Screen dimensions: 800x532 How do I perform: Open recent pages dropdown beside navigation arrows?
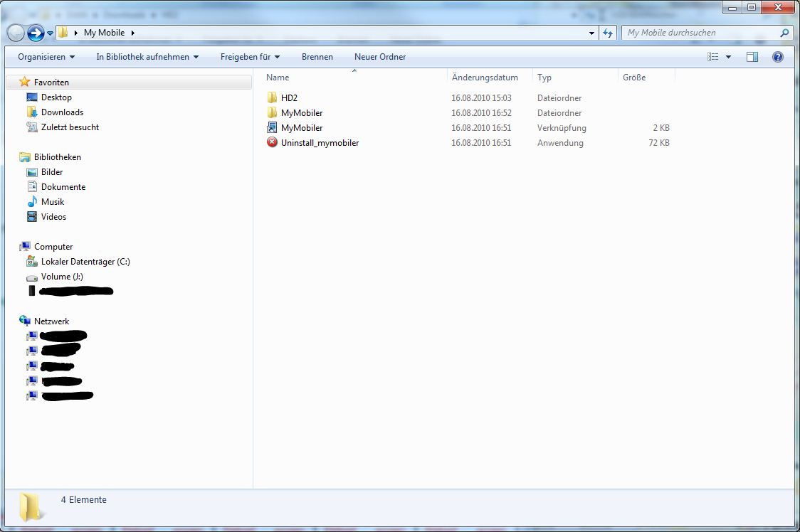(50, 33)
